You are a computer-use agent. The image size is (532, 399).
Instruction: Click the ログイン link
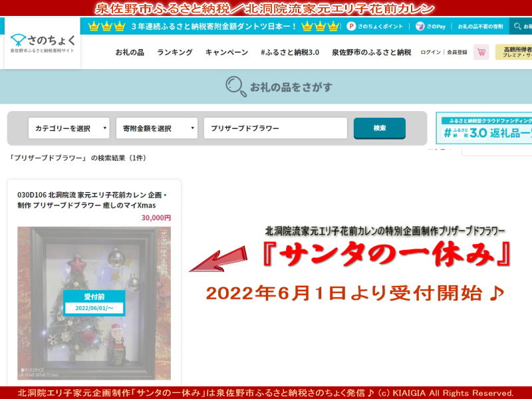coord(430,53)
